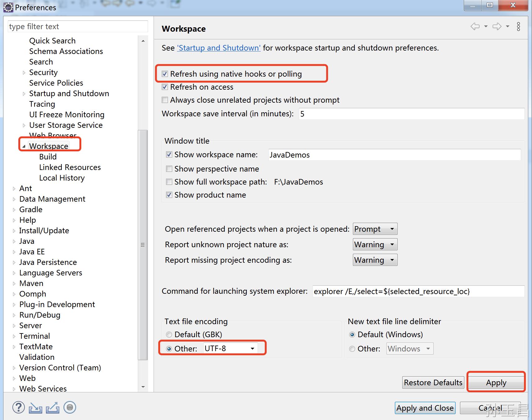Expand the Java tree node
Viewport: 532px width, 420px height.
coord(14,241)
